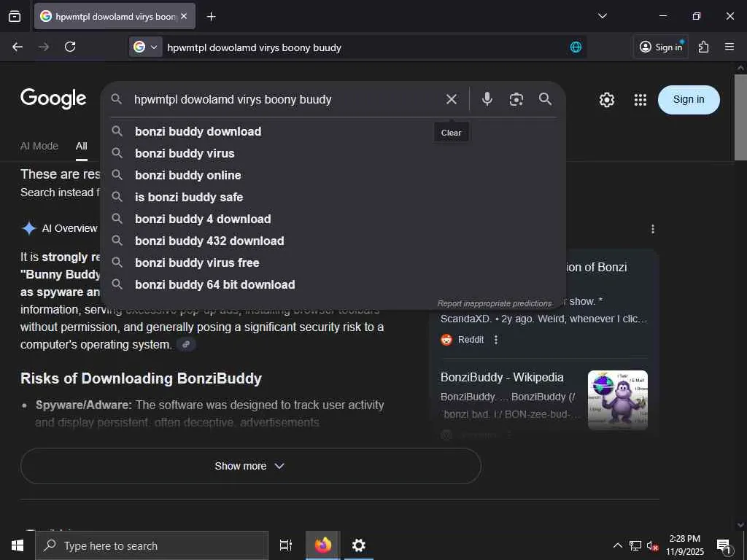
Task: Open Task View on the taskbar
Action: 285,545
